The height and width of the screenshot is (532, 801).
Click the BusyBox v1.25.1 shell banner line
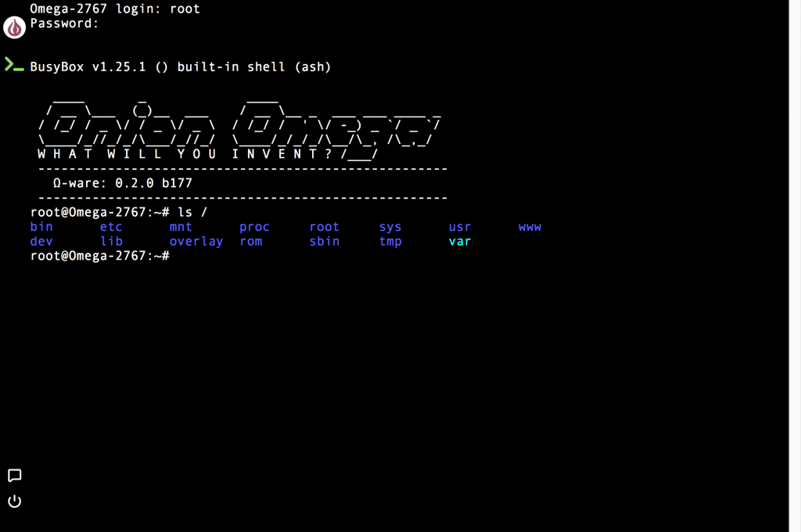181,67
